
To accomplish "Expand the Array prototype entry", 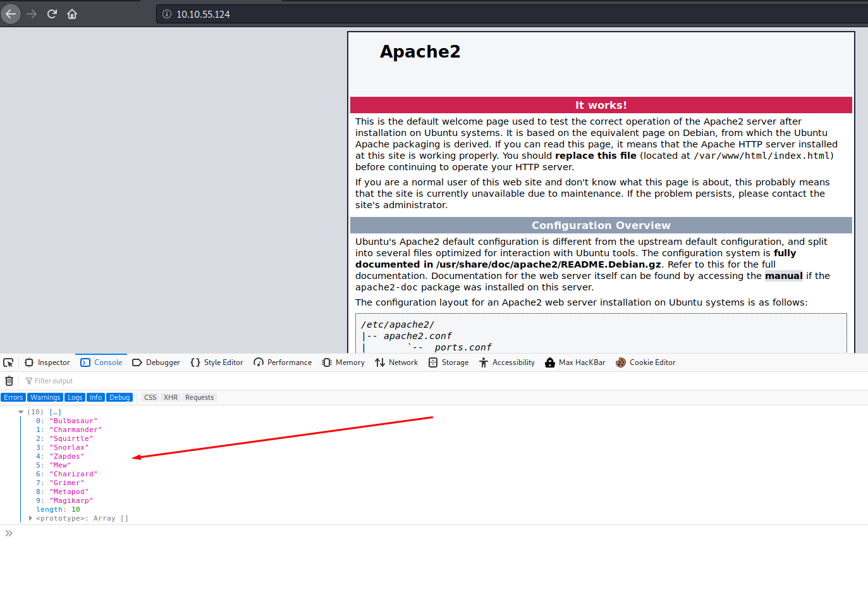I will 30,518.
